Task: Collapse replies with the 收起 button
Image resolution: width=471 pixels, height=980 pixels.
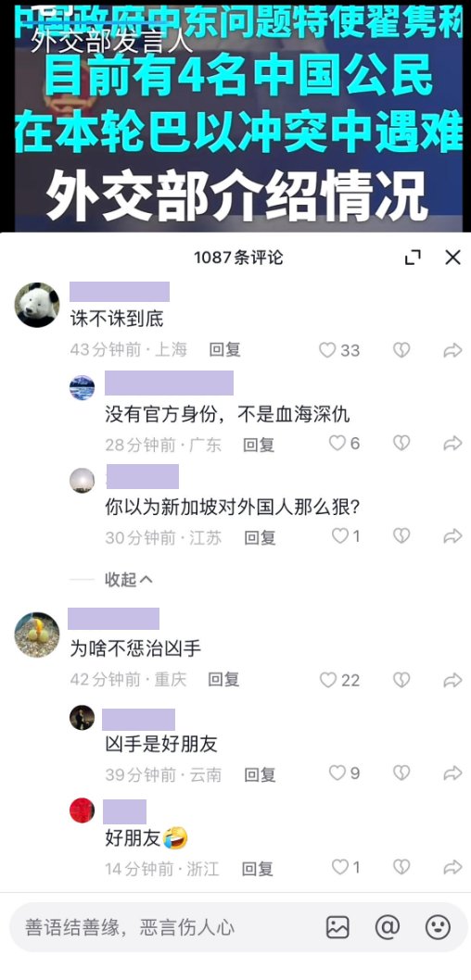Action: point(128,579)
